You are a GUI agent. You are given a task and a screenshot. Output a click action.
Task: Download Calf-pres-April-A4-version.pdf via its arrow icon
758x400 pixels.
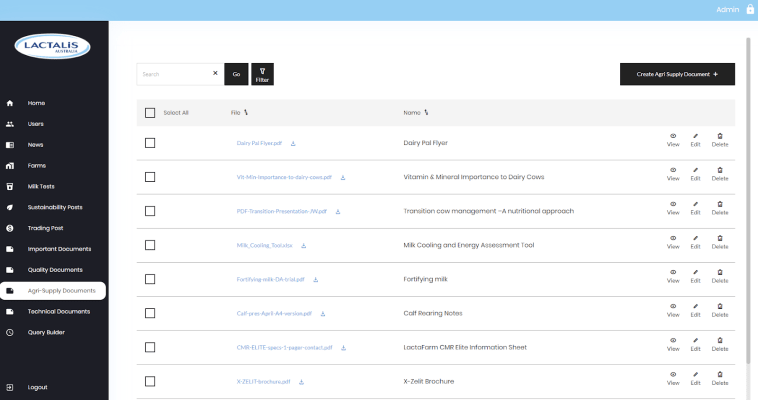[x=323, y=314]
